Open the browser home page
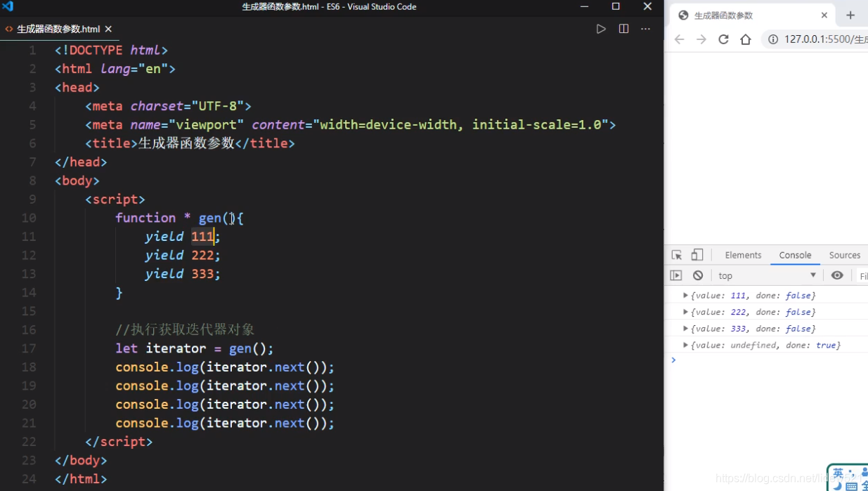 coord(746,39)
